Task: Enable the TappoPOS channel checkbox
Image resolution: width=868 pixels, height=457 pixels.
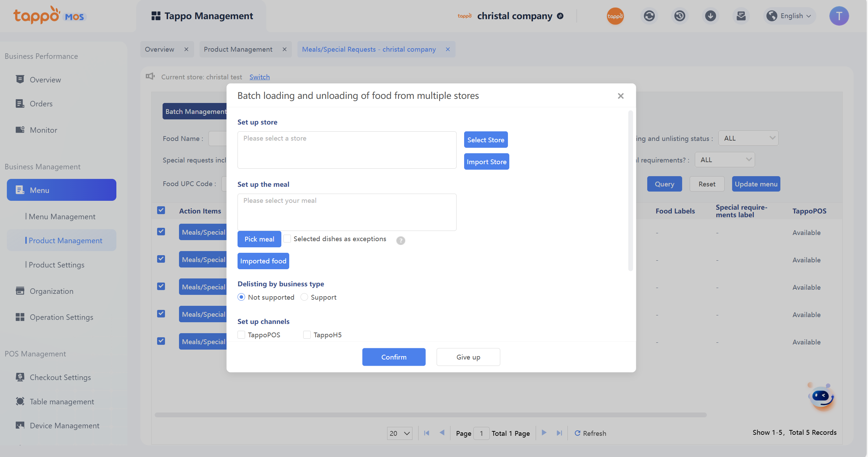Action: click(241, 335)
